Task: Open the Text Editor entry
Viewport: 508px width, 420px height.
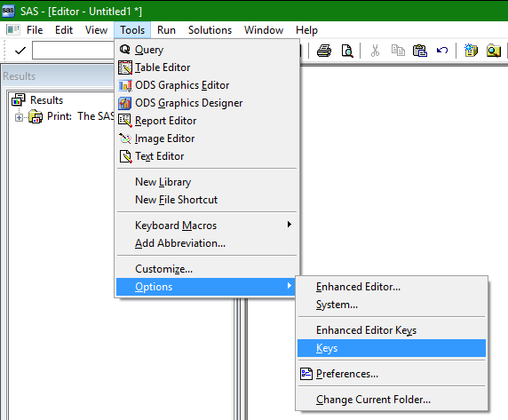Action: [x=207, y=156]
